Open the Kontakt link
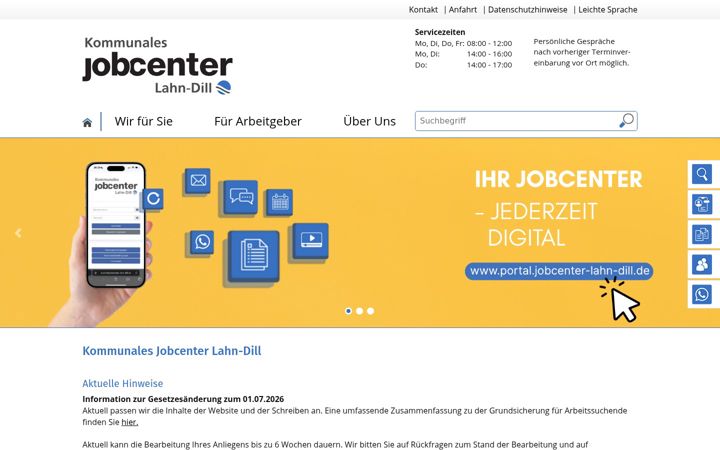This screenshot has height=450, width=720. (x=423, y=10)
